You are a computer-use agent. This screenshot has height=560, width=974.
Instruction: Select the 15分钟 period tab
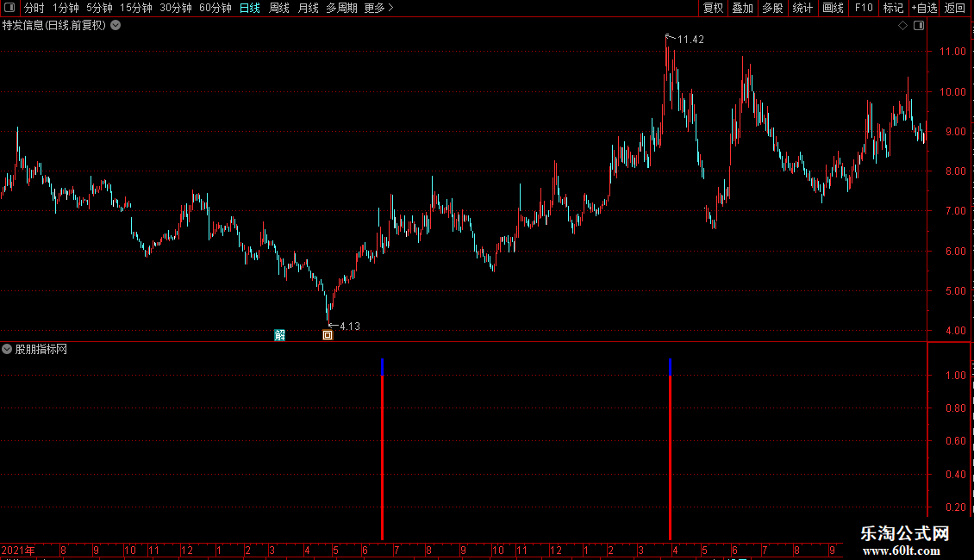click(136, 8)
